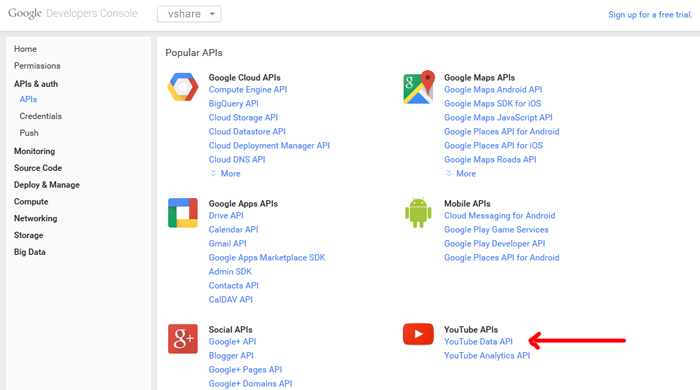Open Google Maps SDK for iOS link
This screenshot has height=390, width=700.
pyautogui.click(x=492, y=104)
